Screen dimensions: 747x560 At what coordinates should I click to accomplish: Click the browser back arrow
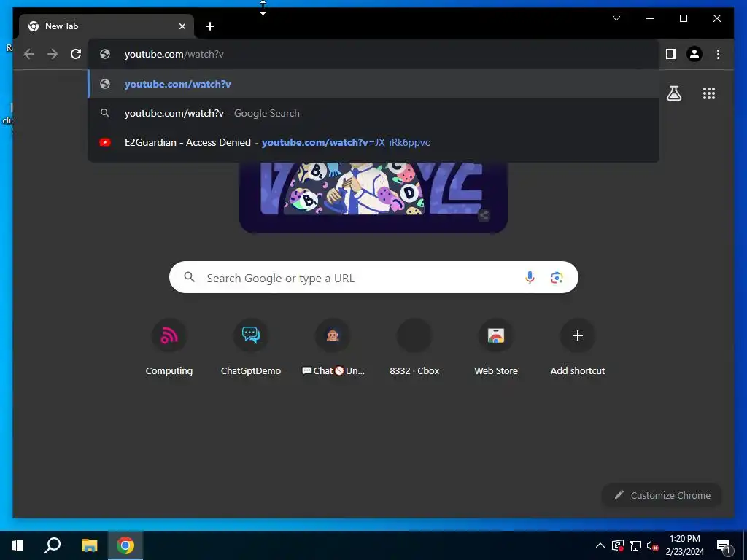point(29,54)
